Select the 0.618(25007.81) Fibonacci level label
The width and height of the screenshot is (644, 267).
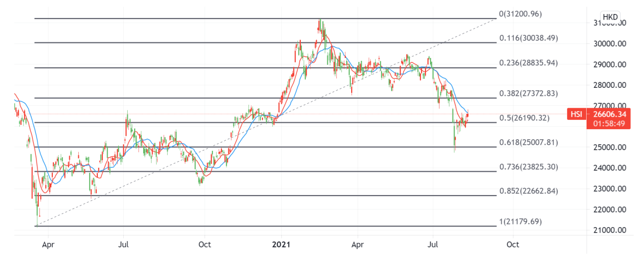[x=529, y=143]
